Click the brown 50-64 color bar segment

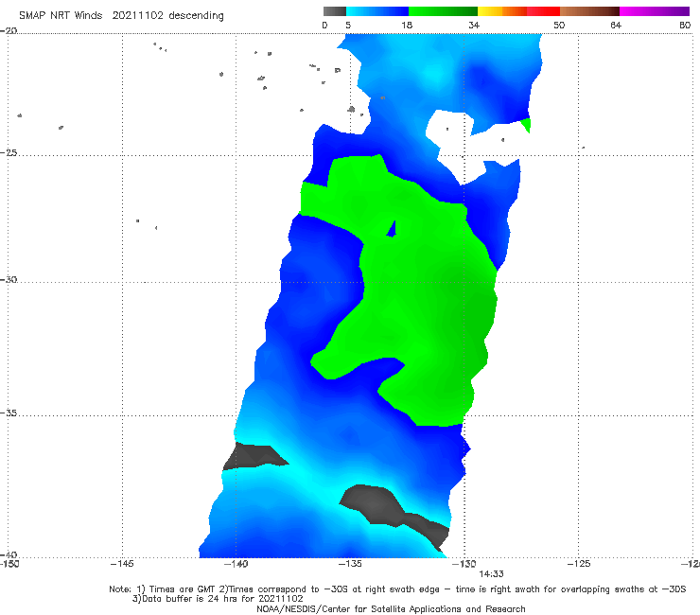pos(589,11)
